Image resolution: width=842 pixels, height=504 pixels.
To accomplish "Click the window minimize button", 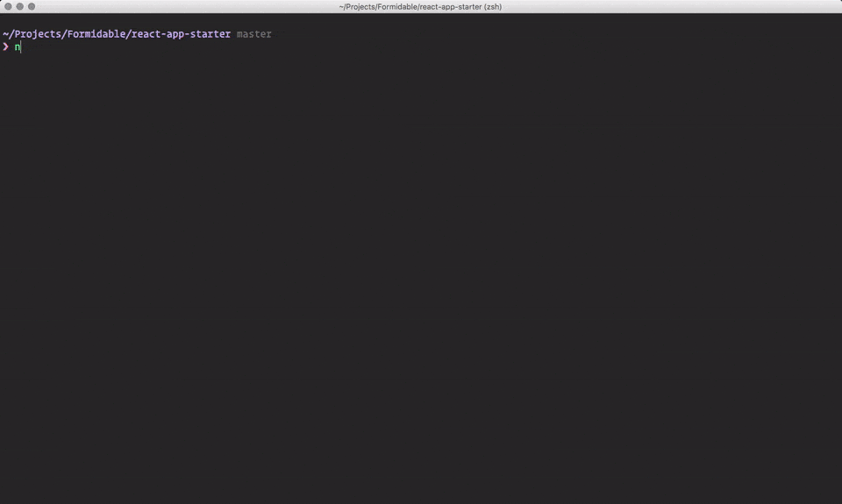I will [x=20, y=6].
